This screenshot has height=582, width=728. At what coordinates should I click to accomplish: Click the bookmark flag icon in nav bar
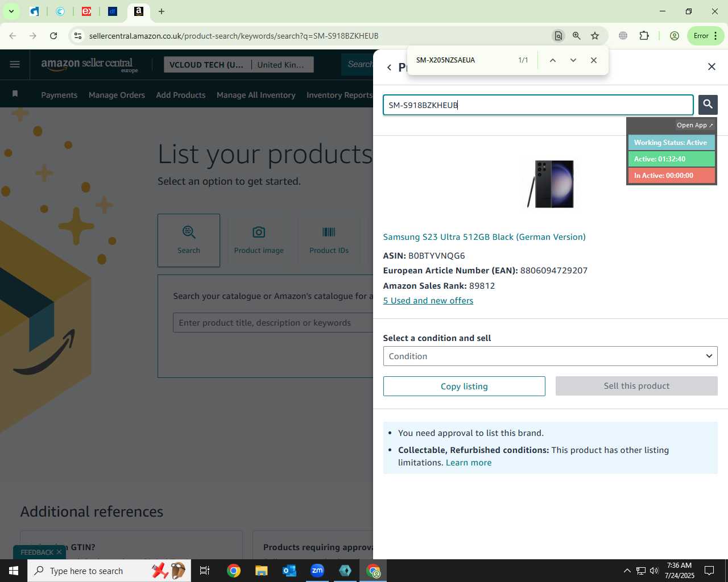[15, 94]
